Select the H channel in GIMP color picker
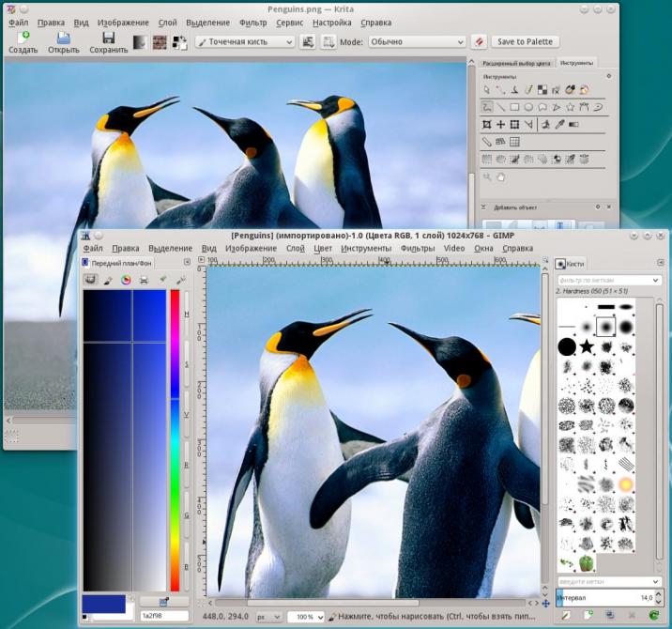The image size is (672, 629). click(x=186, y=313)
